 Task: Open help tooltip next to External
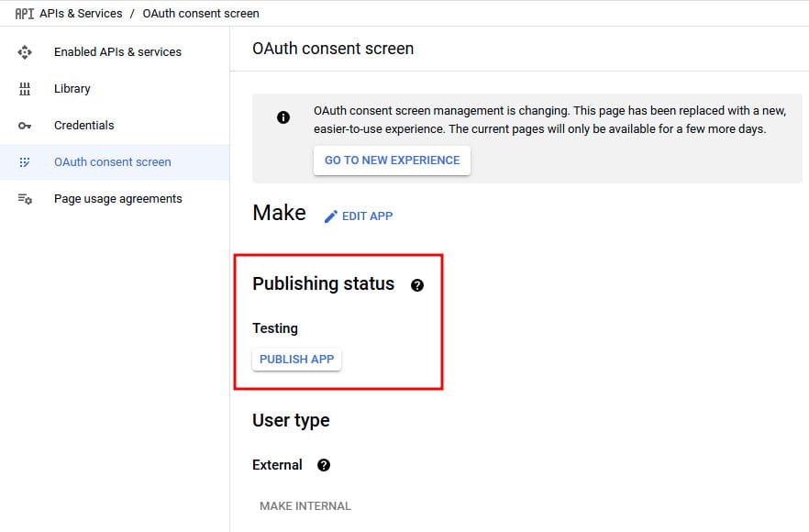point(324,465)
